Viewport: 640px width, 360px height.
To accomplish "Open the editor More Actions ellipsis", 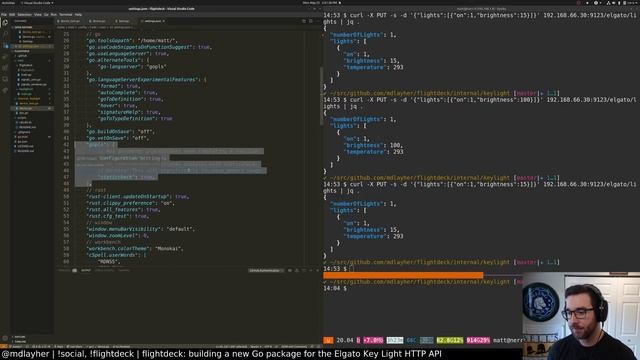I will click(x=318, y=21).
